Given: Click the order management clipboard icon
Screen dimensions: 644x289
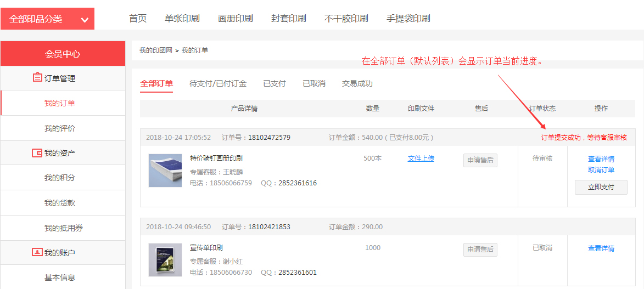Looking at the screenshot, I should [x=37, y=78].
